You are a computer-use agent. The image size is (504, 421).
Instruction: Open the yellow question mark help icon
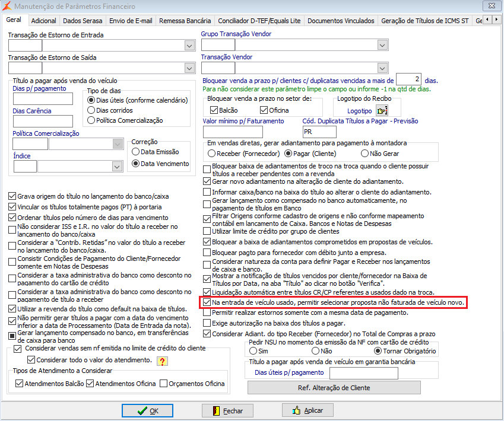162,361
